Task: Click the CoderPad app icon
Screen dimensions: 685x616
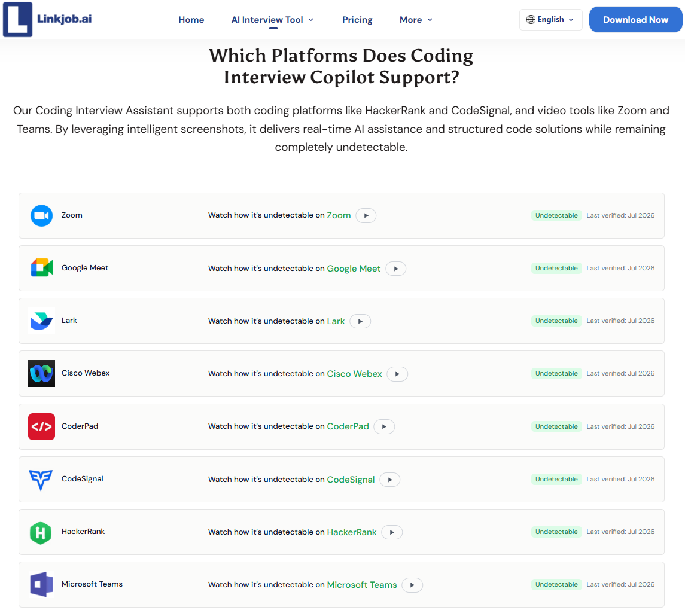Action: [x=41, y=426]
